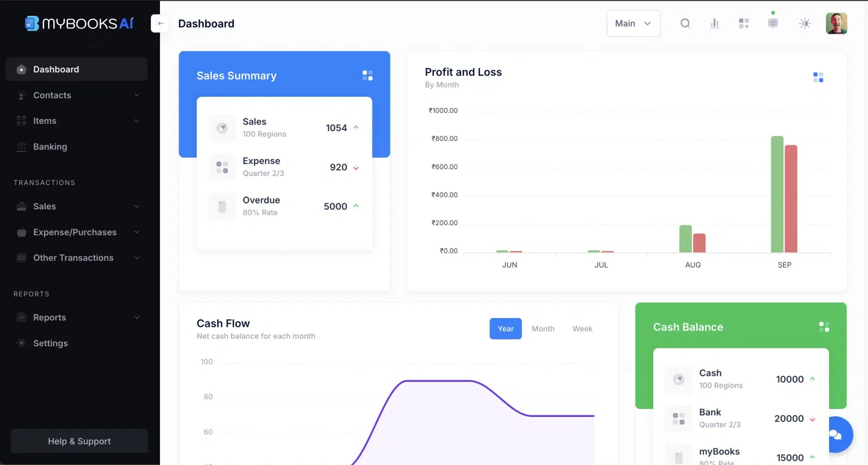Click the Help & Support button

79,441
